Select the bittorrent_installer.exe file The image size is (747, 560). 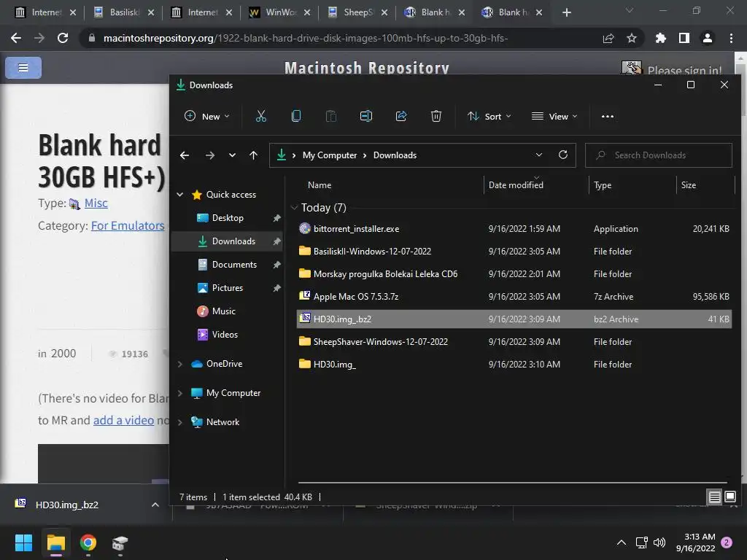tap(514, 228)
